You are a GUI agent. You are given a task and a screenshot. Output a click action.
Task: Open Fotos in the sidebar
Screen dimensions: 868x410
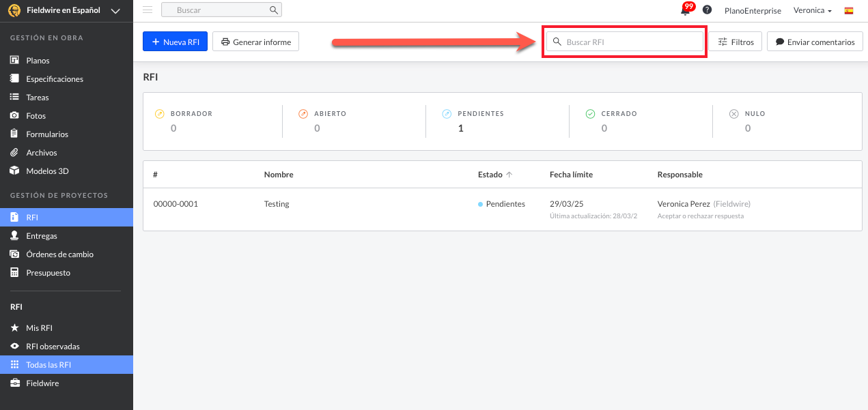tap(36, 116)
